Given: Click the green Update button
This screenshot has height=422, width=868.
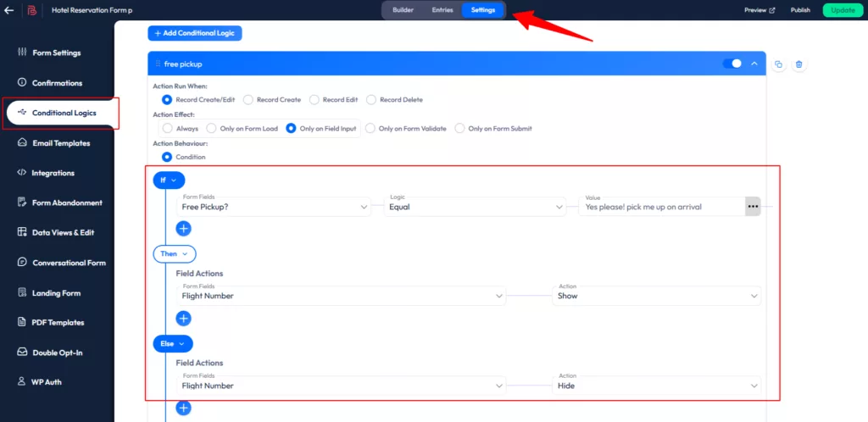Looking at the screenshot, I should pyautogui.click(x=843, y=10).
